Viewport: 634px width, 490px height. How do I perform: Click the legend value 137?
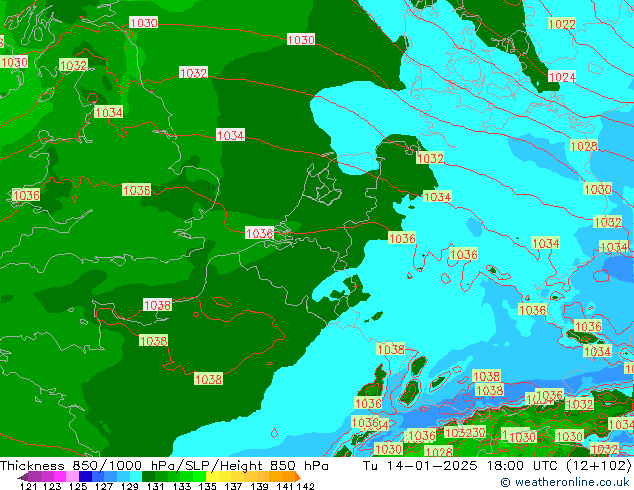[233, 486]
